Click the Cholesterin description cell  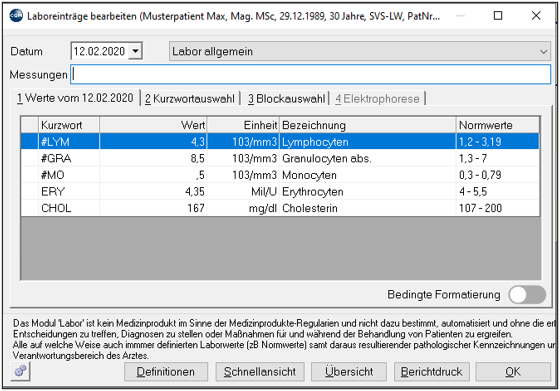pos(368,208)
